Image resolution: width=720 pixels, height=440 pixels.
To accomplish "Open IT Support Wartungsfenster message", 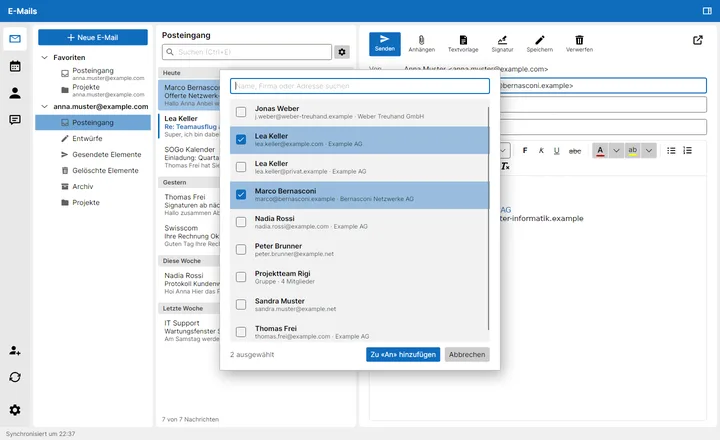I will pos(189,331).
